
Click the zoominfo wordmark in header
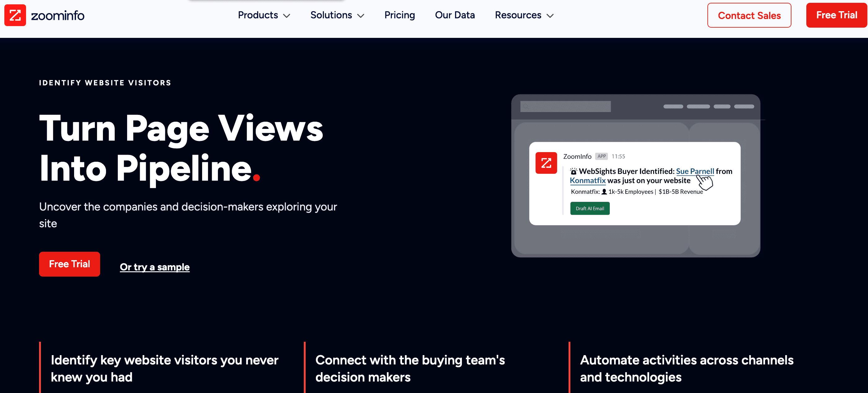pyautogui.click(x=58, y=16)
